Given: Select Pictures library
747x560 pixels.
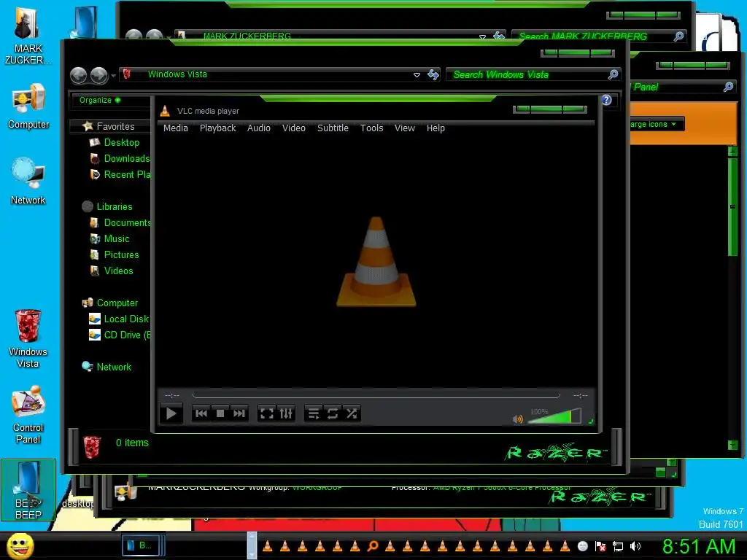Looking at the screenshot, I should (x=115, y=254).
